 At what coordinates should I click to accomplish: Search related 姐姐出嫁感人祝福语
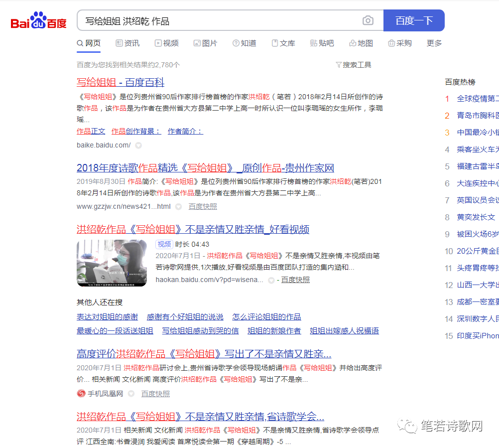tap(344, 331)
